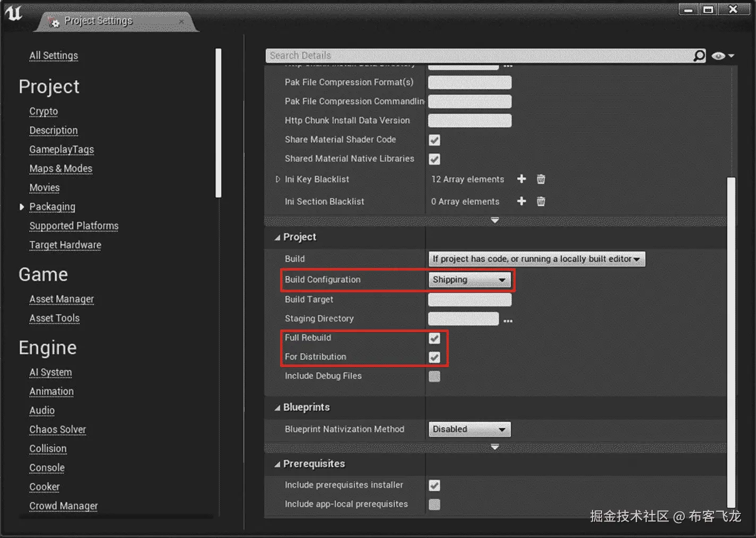The height and width of the screenshot is (538, 756).
Task: Enable Include app-local prerequisites checkbox
Action: tap(435, 505)
